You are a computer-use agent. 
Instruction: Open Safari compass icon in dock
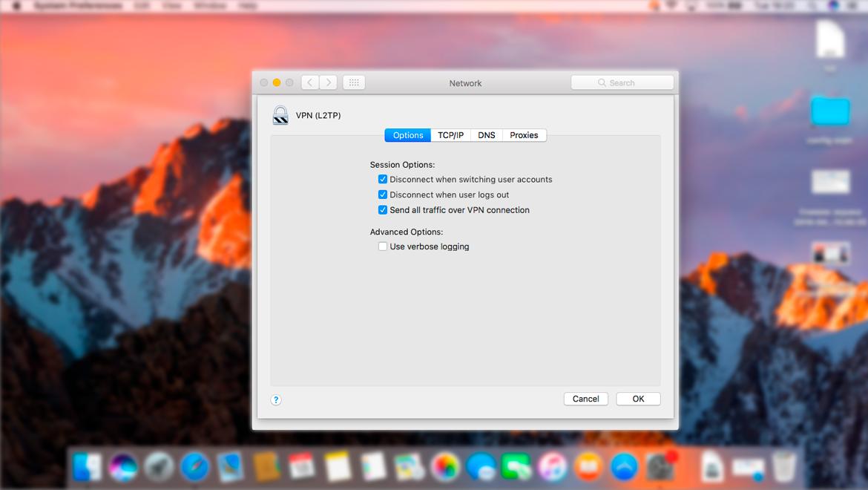click(x=195, y=467)
